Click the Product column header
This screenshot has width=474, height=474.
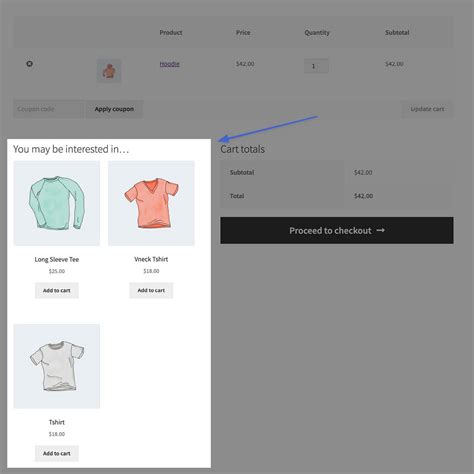point(171,32)
